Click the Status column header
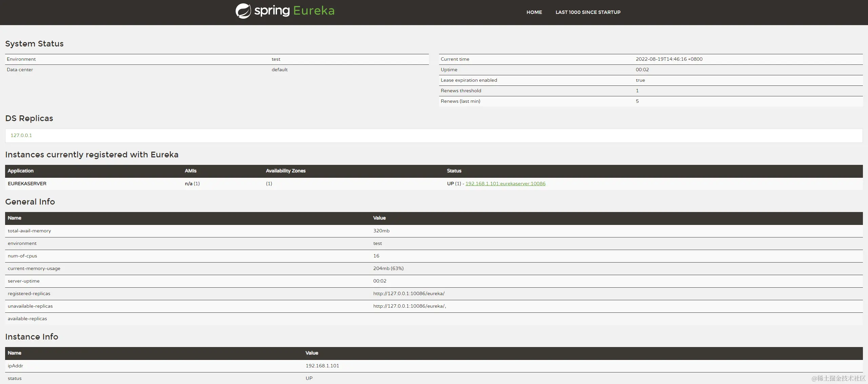This screenshot has width=868, height=384. [454, 171]
